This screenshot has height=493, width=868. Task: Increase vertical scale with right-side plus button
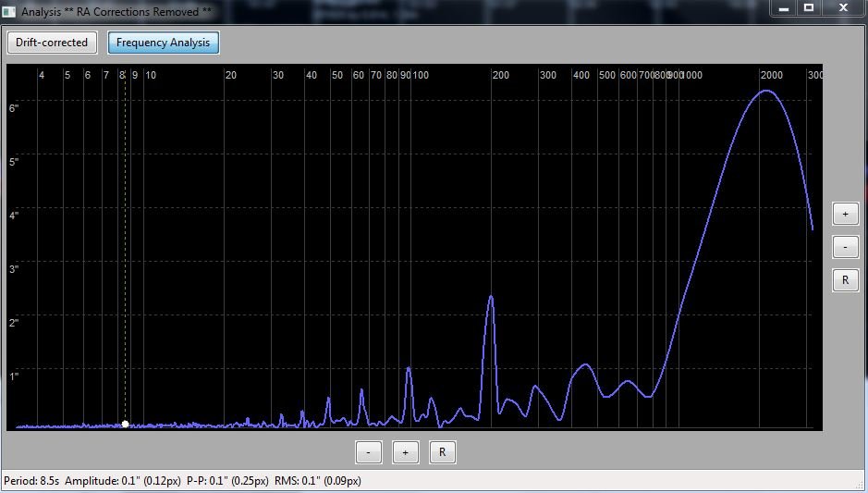pyautogui.click(x=845, y=214)
